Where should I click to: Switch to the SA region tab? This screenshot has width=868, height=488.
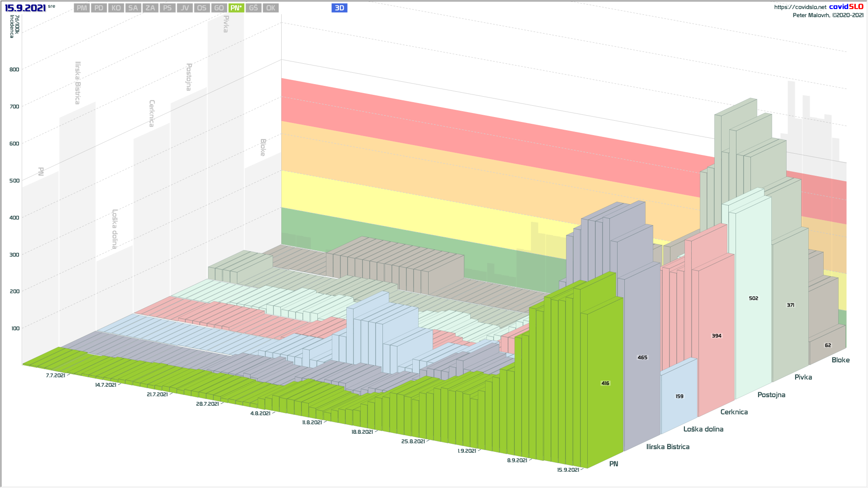click(x=133, y=8)
